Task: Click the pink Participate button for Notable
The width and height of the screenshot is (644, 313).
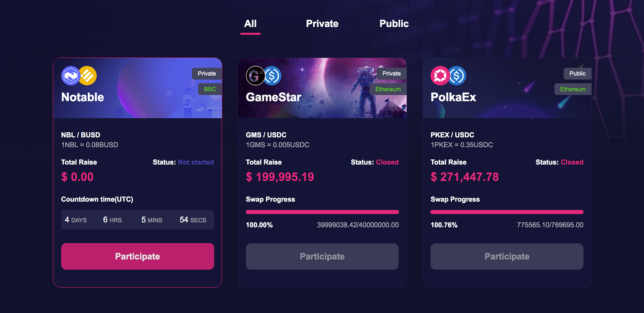Action: [137, 256]
